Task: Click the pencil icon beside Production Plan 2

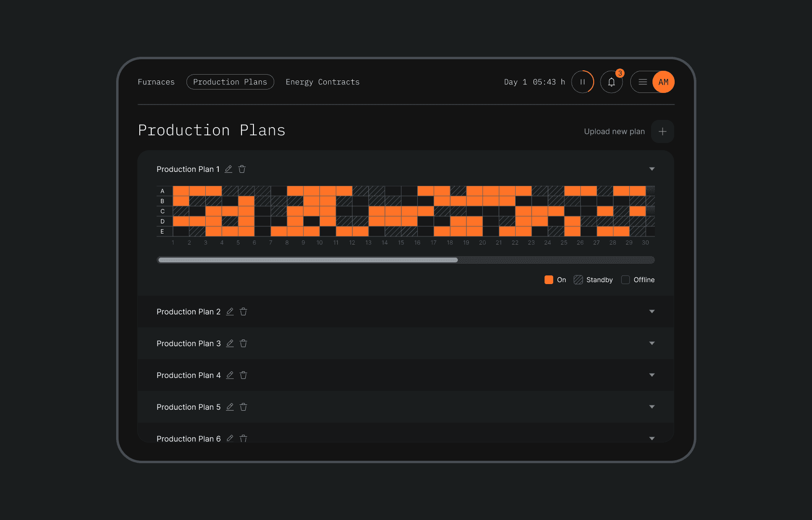Action: click(x=230, y=312)
